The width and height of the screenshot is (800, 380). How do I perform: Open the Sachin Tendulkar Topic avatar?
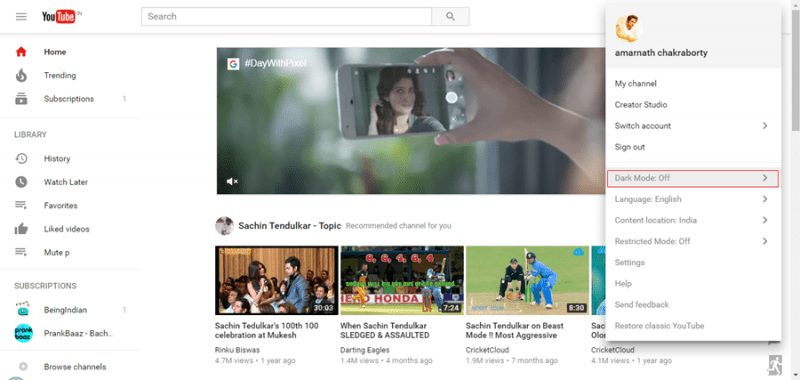(224, 225)
